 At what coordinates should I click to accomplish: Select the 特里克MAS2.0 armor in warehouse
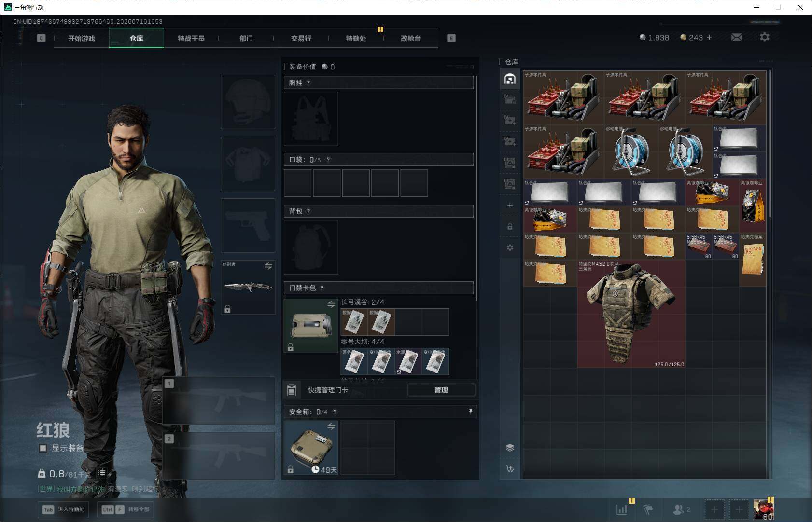click(631, 314)
